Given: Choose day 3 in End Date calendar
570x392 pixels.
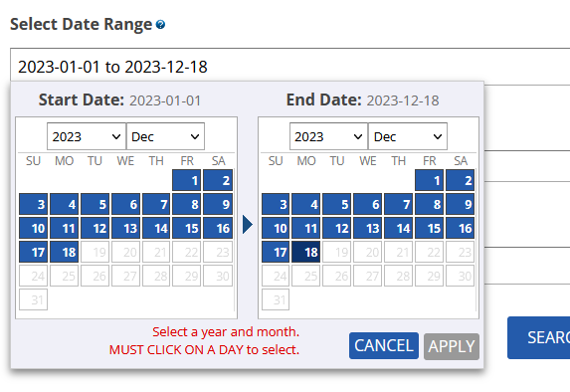Looking at the screenshot, I should pyautogui.click(x=276, y=204).
